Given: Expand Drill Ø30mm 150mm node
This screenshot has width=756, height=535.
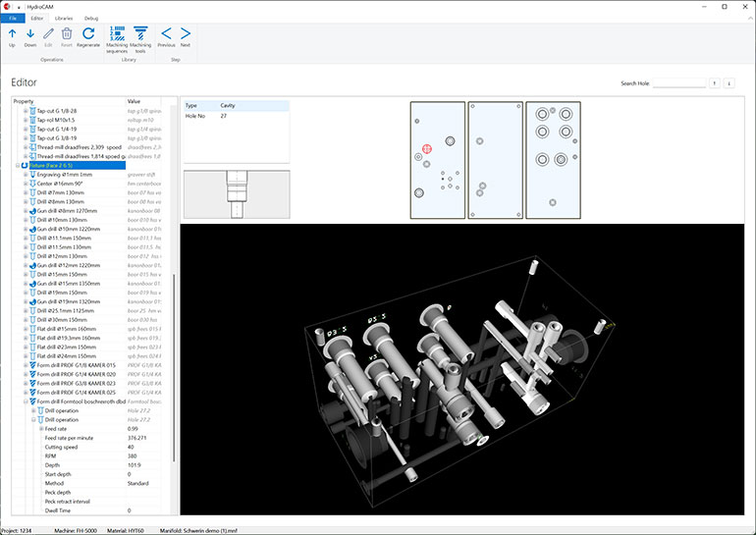Looking at the screenshot, I should point(26,320).
